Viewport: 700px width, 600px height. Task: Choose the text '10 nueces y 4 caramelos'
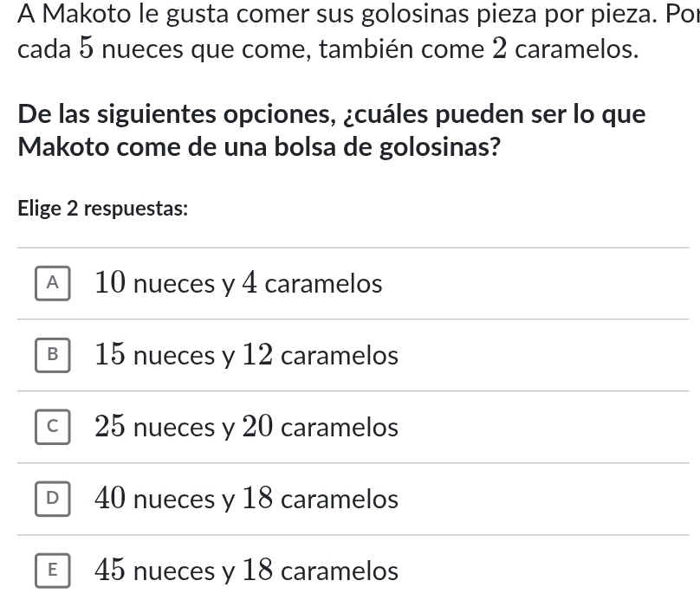(238, 283)
